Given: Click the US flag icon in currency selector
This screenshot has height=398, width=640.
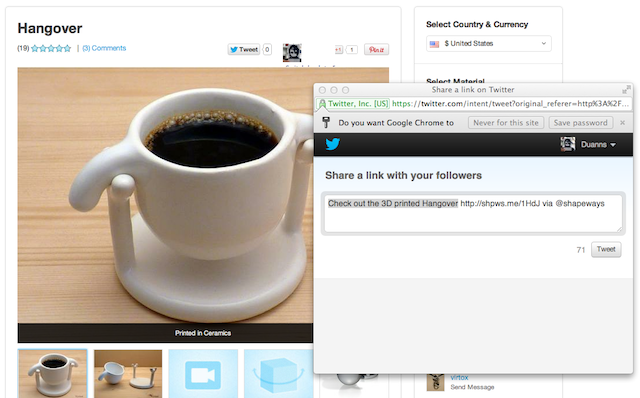Looking at the screenshot, I should [x=434, y=44].
